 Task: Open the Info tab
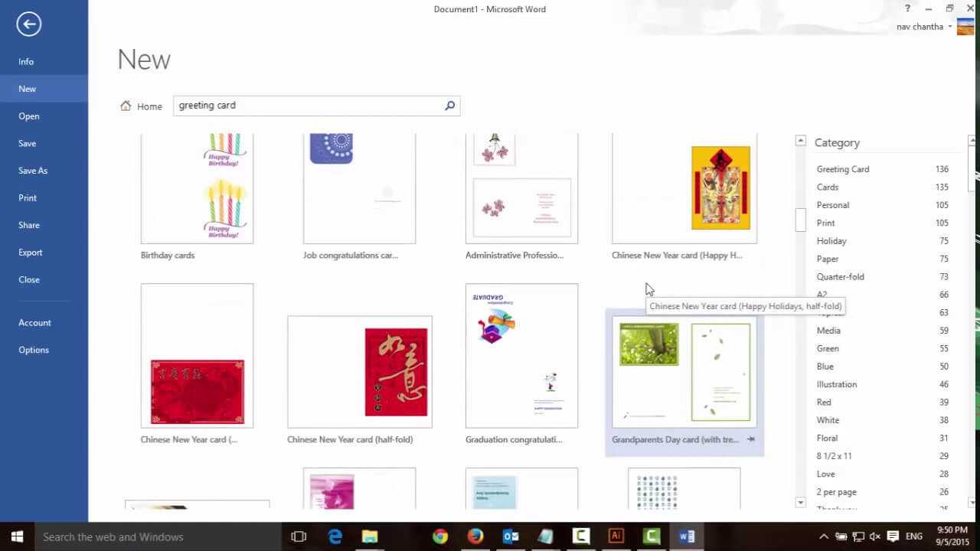point(44,61)
